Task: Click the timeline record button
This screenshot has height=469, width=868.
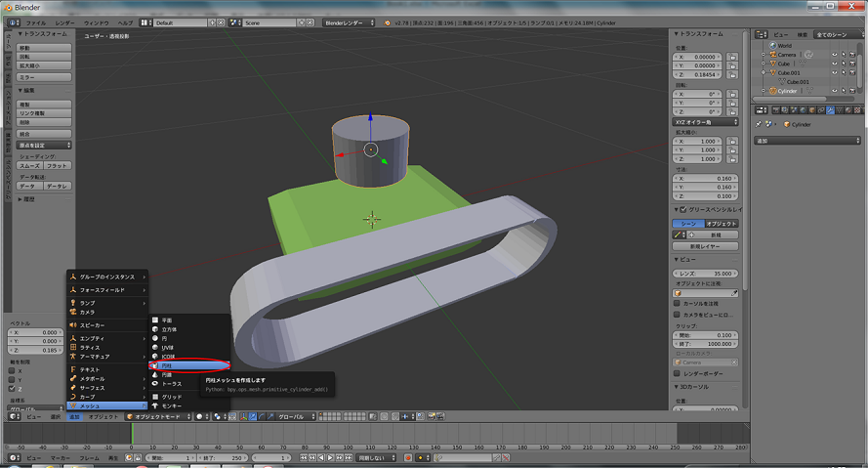Action: click(408, 457)
